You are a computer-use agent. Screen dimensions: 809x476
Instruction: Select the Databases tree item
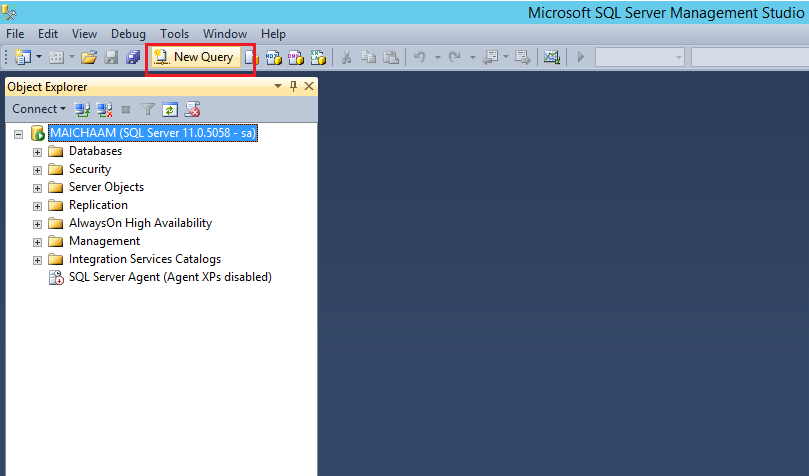point(95,151)
